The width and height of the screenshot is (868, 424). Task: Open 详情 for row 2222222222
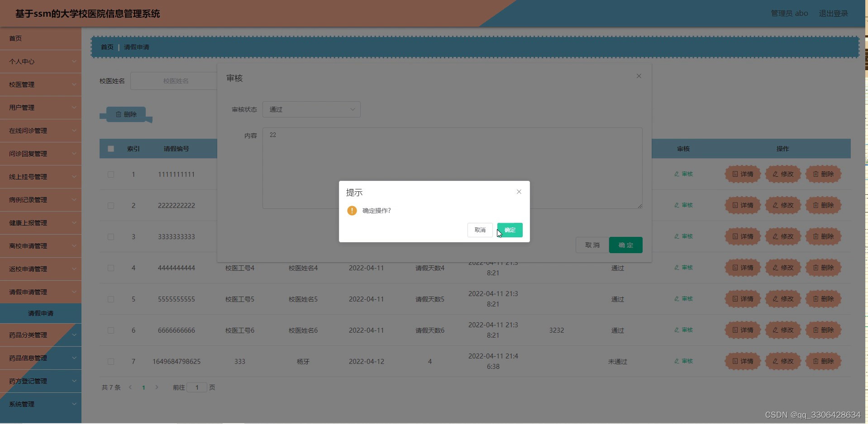click(743, 205)
